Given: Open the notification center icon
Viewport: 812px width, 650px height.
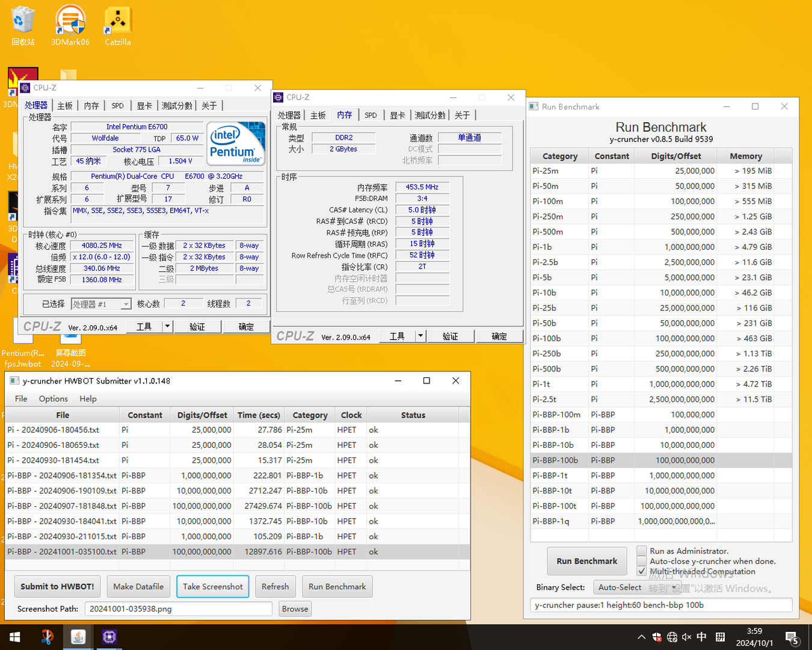Looking at the screenshot, I should pos(792,637).
